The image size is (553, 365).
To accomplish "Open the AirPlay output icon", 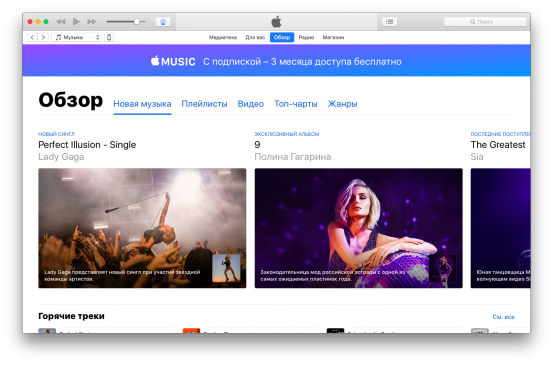I will [163, 22].
